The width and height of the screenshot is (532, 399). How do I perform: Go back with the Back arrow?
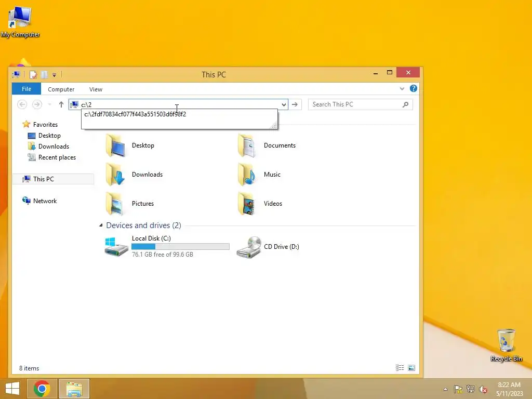[x=22, y=104]
